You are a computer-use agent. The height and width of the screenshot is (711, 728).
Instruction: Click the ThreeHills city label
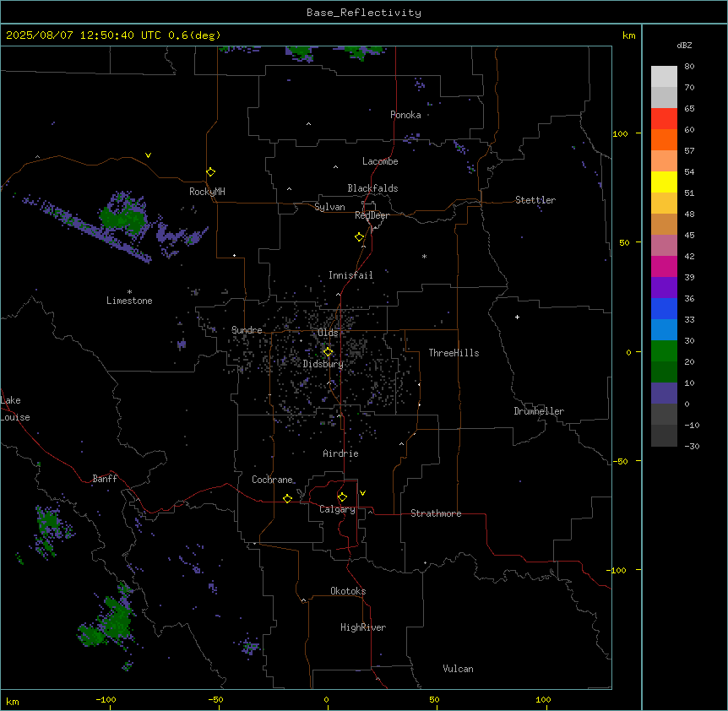point(454,353)
